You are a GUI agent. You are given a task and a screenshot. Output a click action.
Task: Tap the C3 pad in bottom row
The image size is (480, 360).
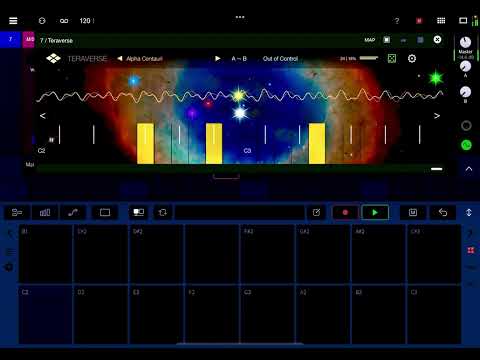(434, 314)
